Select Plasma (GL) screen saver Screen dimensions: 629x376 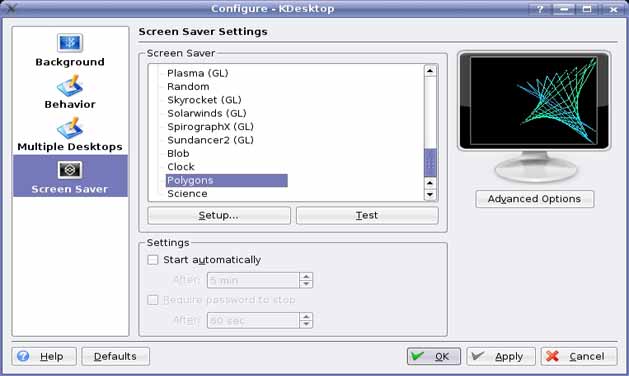[198, 73]
